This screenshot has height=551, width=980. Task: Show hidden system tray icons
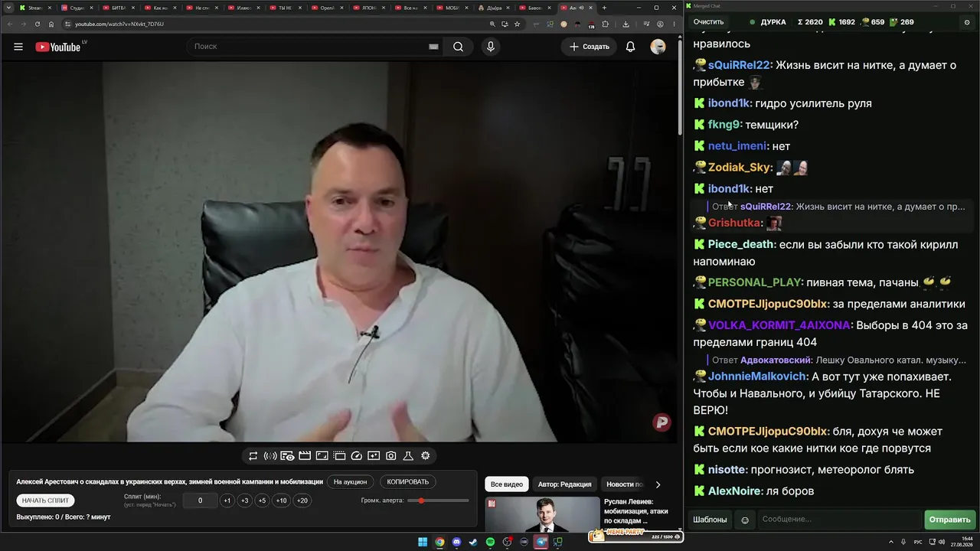(892, 543)
